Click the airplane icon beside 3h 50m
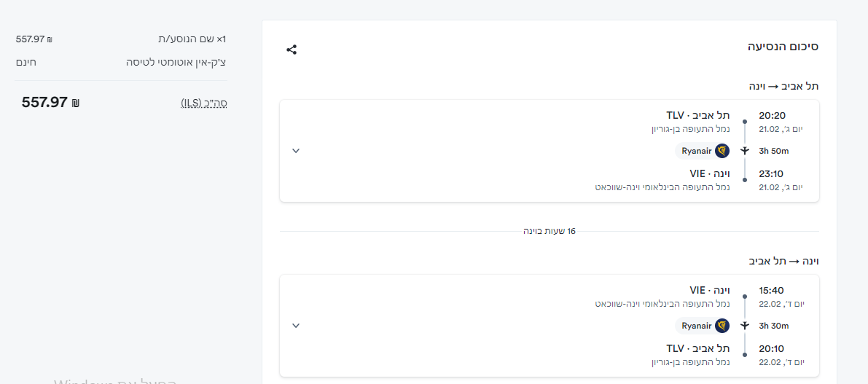The width and height of the screenshot is (868, 384). [745, 151]
